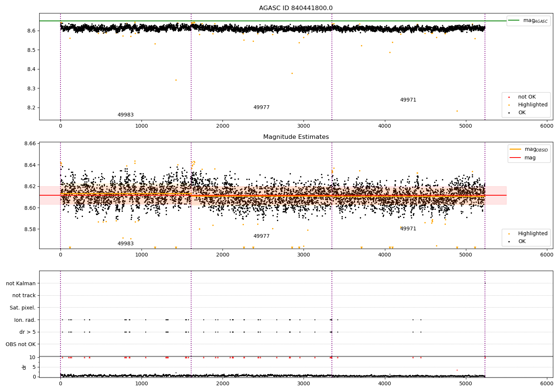Click obsid label 49983 in the top plot
This screenshot has height=392, width=560.
click(x=125, y=115)
